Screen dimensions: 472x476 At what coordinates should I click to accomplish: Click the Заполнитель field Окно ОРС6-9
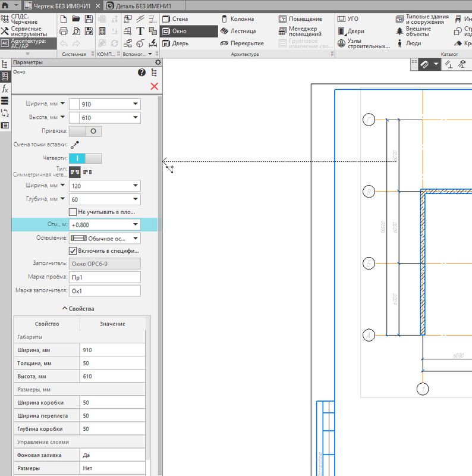(x=105, y=264)
